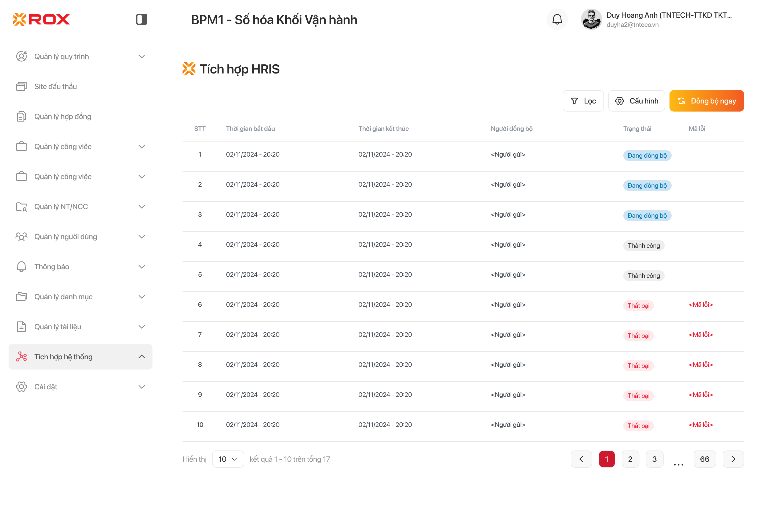757x532 pixels.
Task: Open the notification bell in header
Action: [x=557, y=19]
